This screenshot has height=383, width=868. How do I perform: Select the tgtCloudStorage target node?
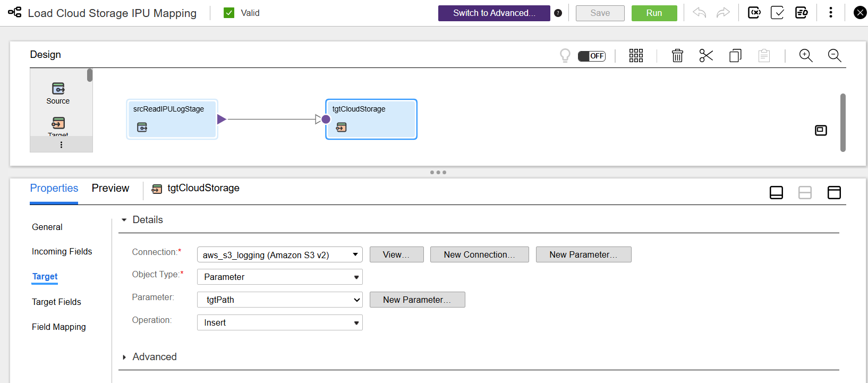371,119
